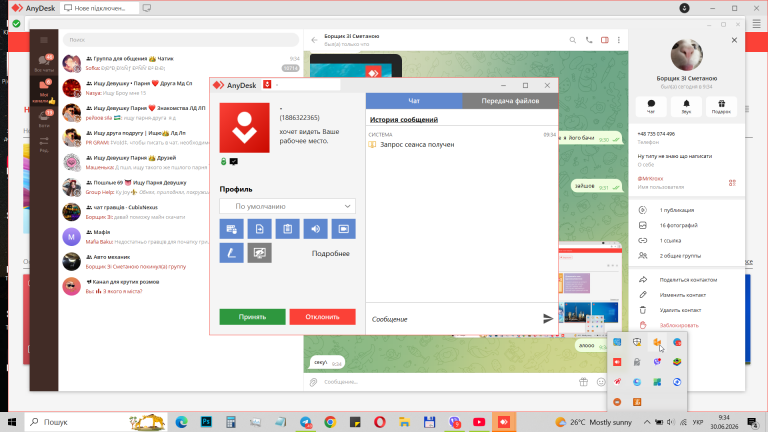Reject the session with Отклонить
The height and width of the screenshot is (432, 768).
click(322, 317)
